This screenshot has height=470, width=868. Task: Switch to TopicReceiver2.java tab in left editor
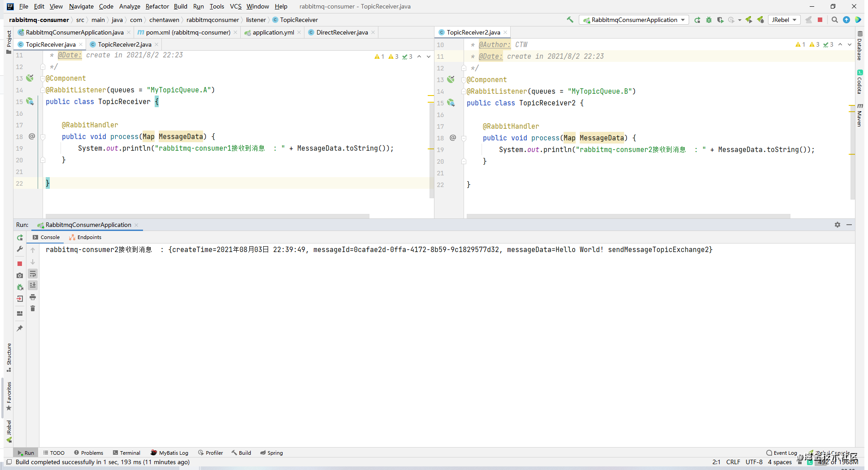pos(124,44)
